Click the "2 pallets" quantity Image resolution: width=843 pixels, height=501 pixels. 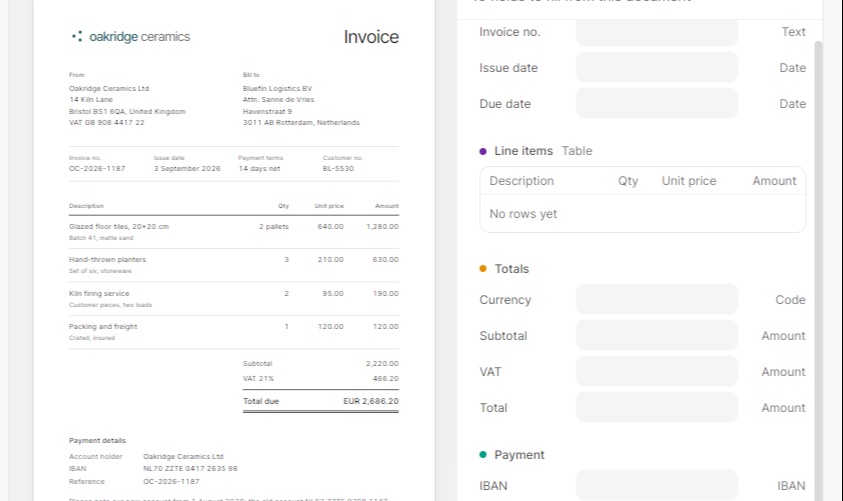pyautogui.click(x=274, y=226)
